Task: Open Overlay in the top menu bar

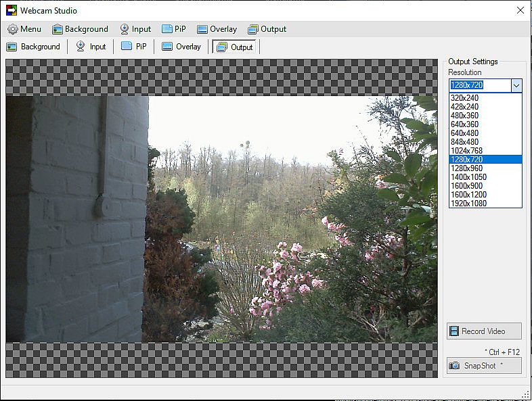Action: pyautogui.click(x=217, y=29)
